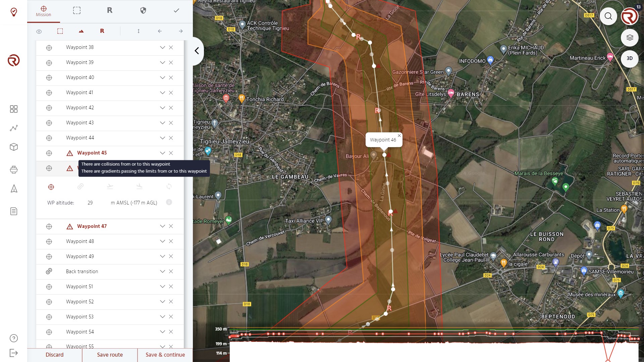Click the vertical reverse arrows icon

[139, 31]
